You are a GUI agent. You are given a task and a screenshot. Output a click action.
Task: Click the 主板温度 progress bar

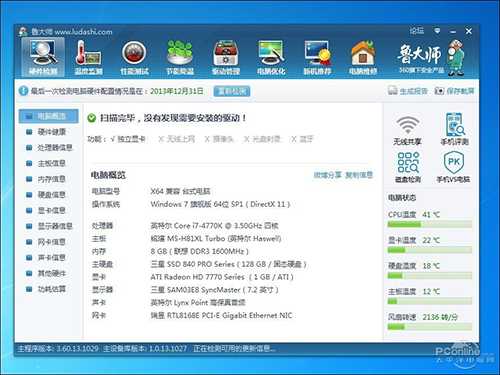coord(430,301)
